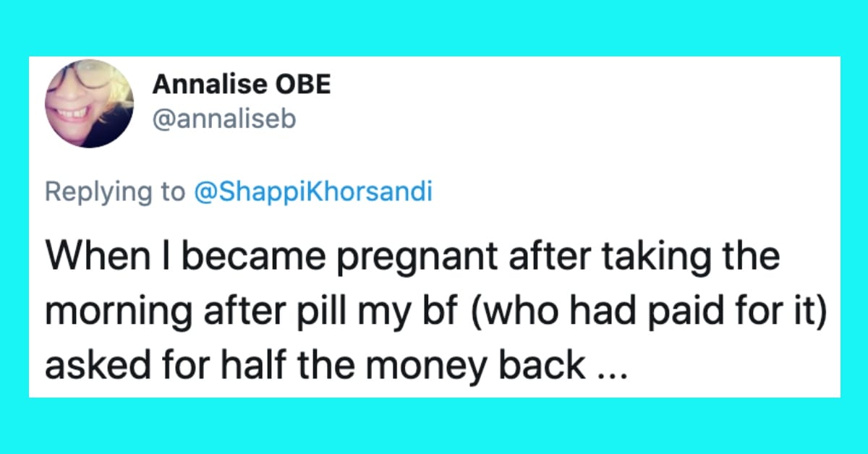Screen dimensions: 868x454
Task: Follow the @ShappiKhorsandi mention link
Action: 312,193
